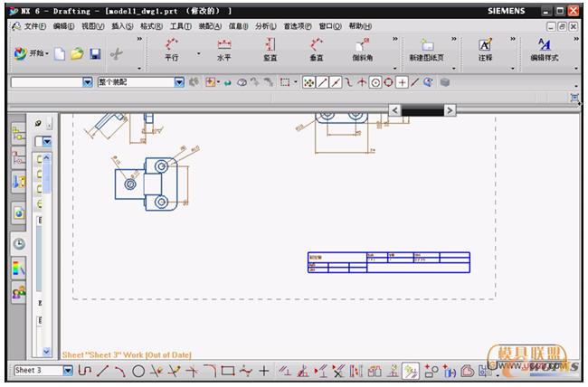Click the Open folder icon

click(77, 54)
